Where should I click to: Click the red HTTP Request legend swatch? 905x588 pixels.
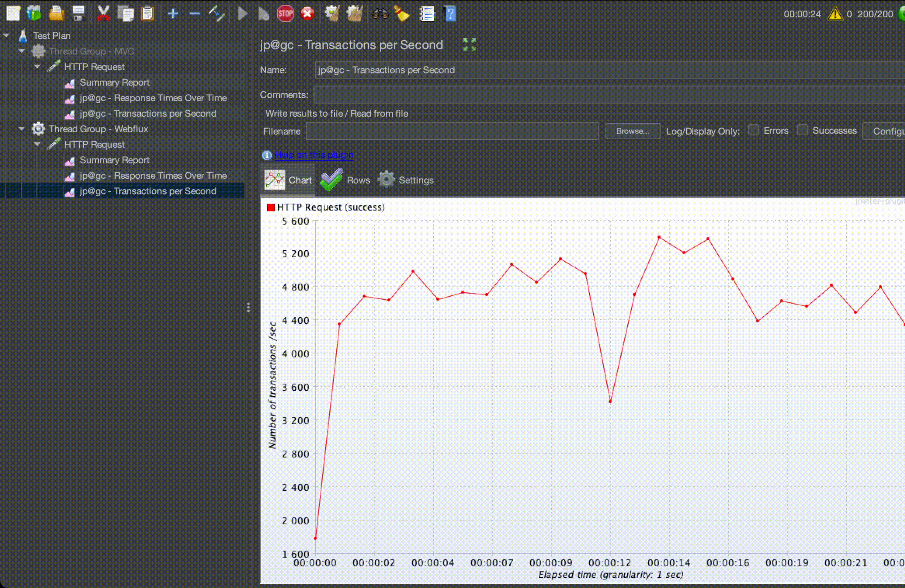click(271, 207)
